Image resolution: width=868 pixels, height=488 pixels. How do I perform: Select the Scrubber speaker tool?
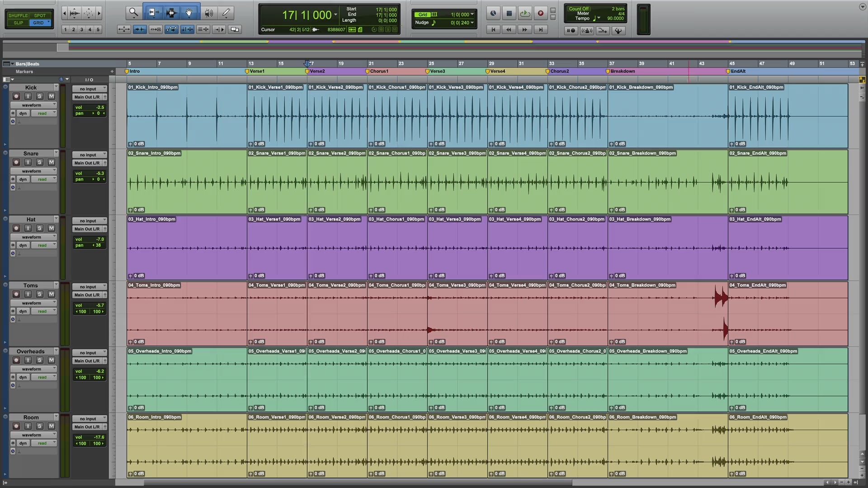[208, 13]
